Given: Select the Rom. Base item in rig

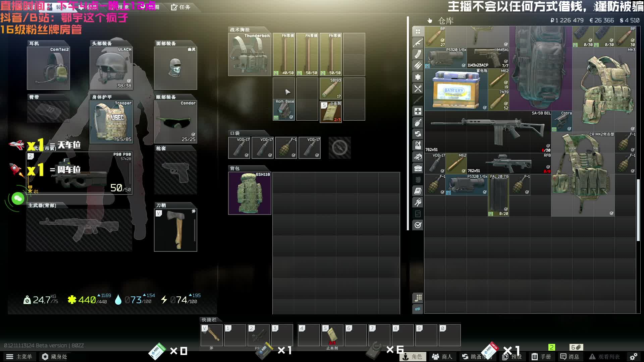Looking at the screenshot, I should [x=284, y=110].
